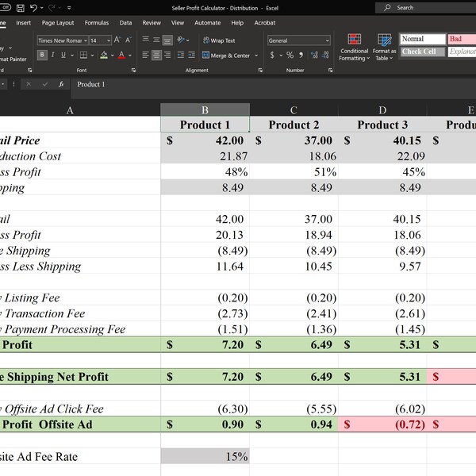Image resolution: width=476 pixels, height=476 pixels.
Task: Open Customize Quick Access Toolbar dropdown
Action: [x=69, y=8]
